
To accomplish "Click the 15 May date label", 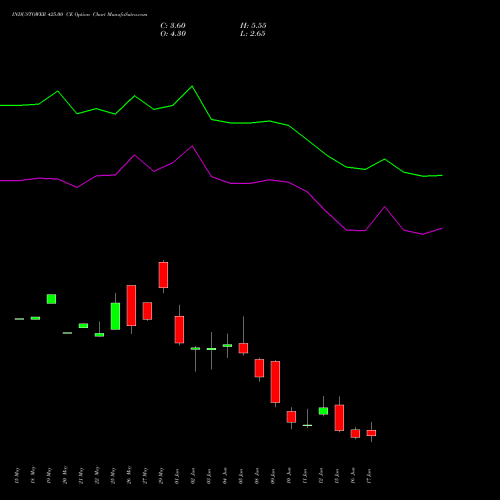I will coord(17,476).
